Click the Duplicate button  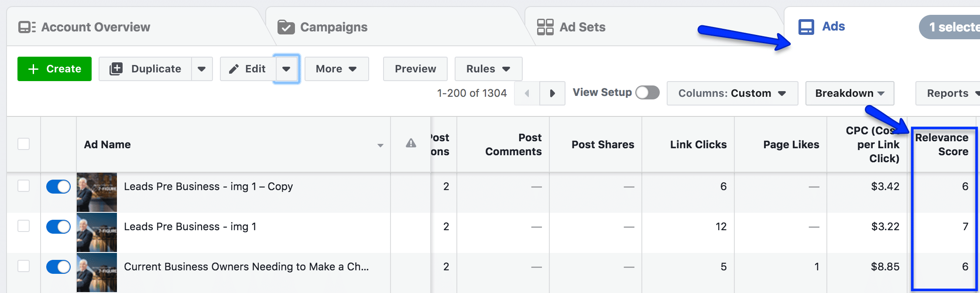click(x=145, y=69)
